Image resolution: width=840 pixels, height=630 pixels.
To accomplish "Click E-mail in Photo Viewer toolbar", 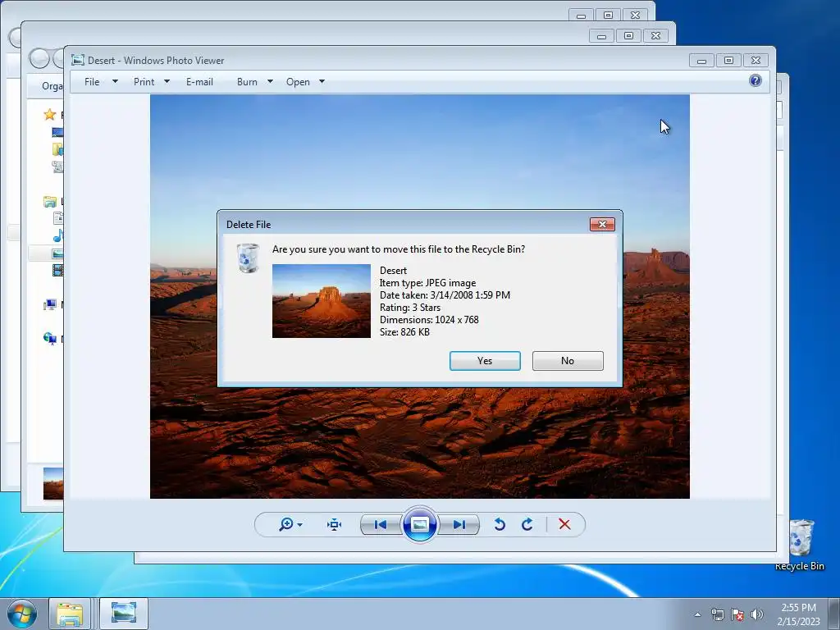I will tap(199, 82).
